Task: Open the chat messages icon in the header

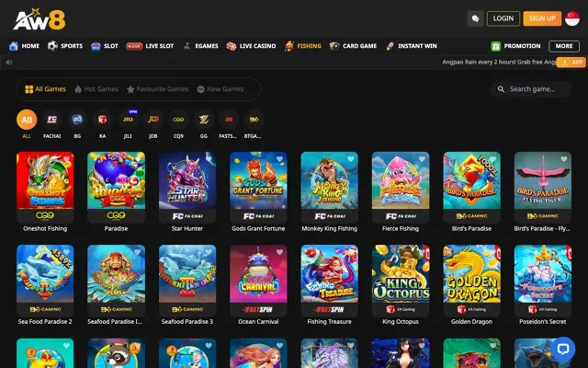Action: pos(475,18)
